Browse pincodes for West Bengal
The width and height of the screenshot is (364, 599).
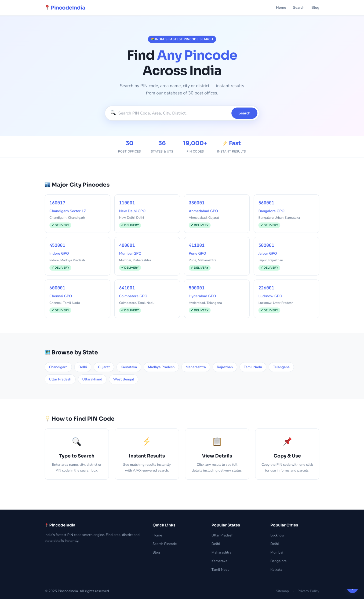coord(124,379)
